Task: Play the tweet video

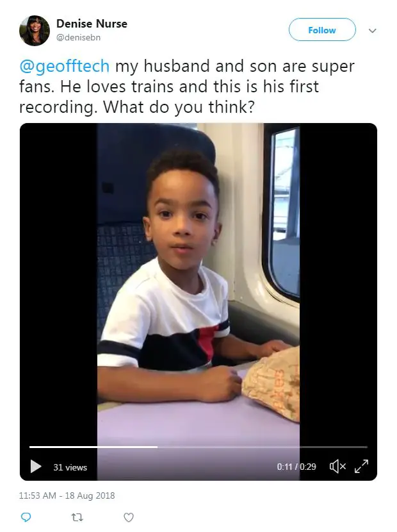Action: point(36,466)
